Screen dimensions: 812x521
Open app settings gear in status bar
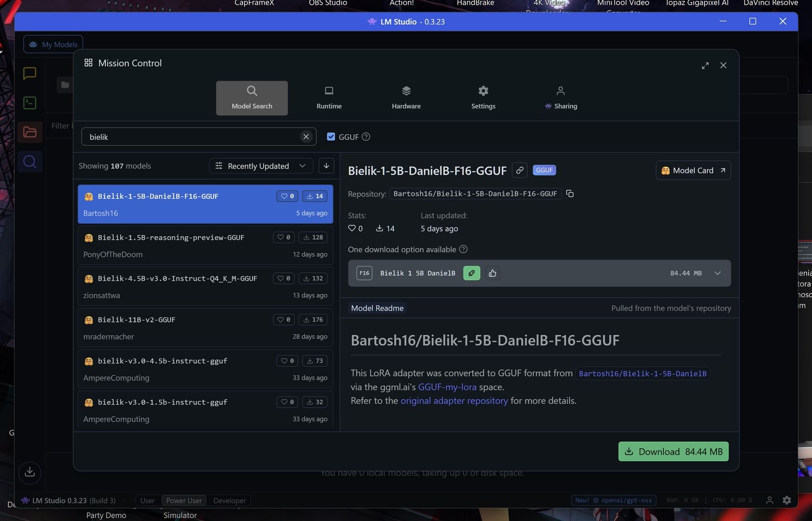787,500
